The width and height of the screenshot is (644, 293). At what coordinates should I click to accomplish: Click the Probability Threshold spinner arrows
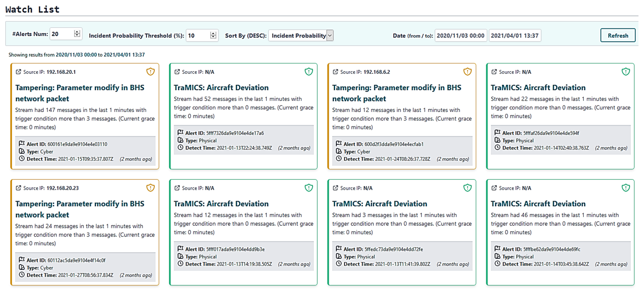point(213,35)
